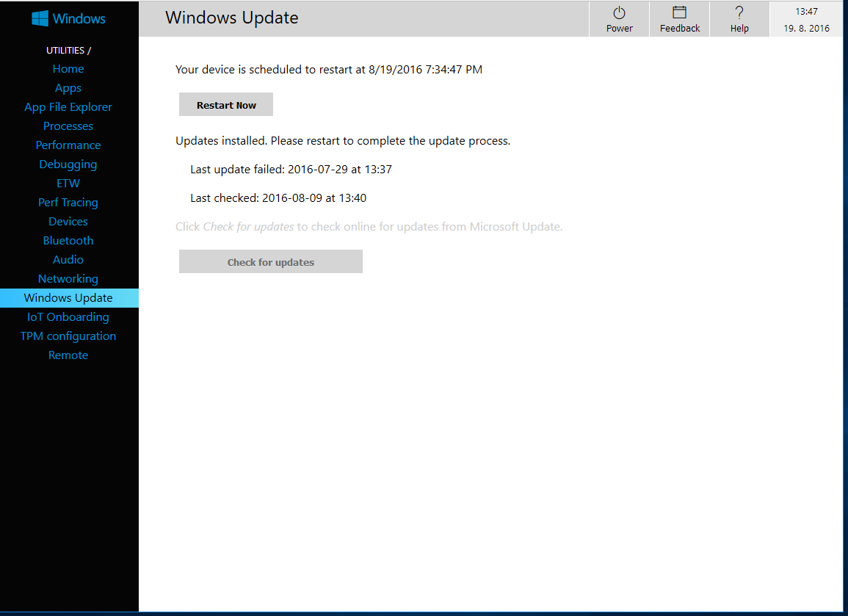The width and height of the screenshot is (848, 616).
Task: Select Perf Tracing in sidebar
Action: point(68,202)
